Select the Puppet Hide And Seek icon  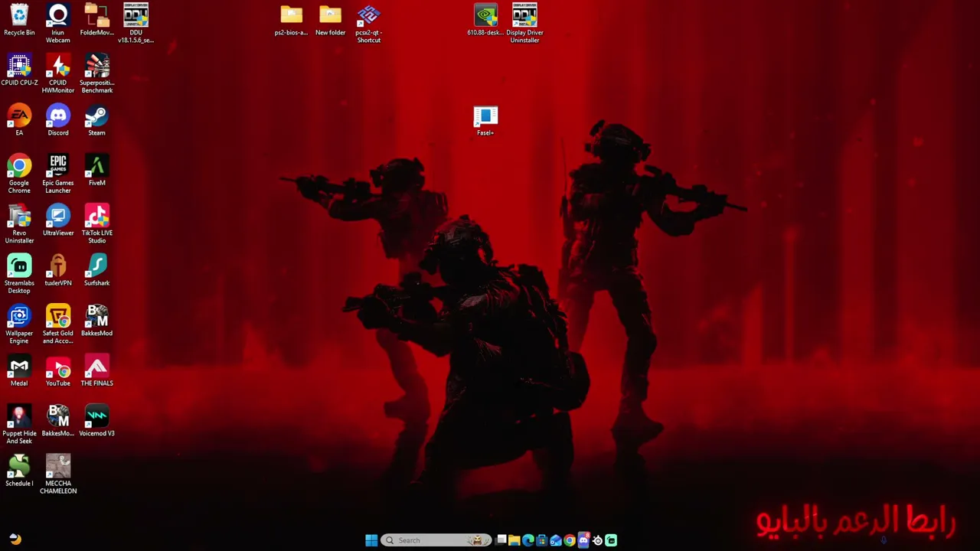point(19,425)
